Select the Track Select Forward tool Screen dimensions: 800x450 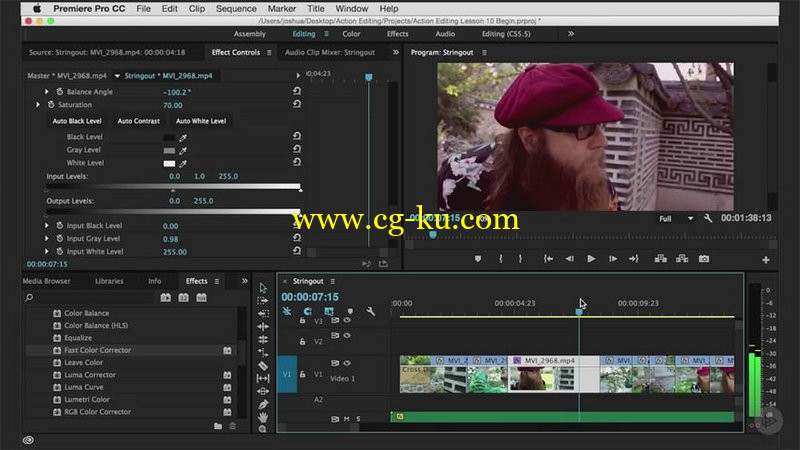[x=263, y=301]
